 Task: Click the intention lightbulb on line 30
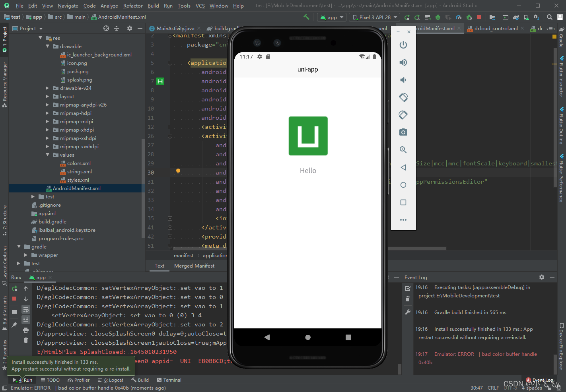click(178, 171)
